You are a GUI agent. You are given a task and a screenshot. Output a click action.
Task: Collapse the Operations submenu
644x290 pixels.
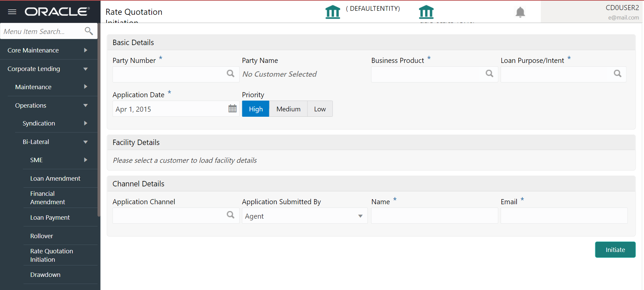click(x=52, y=105)
